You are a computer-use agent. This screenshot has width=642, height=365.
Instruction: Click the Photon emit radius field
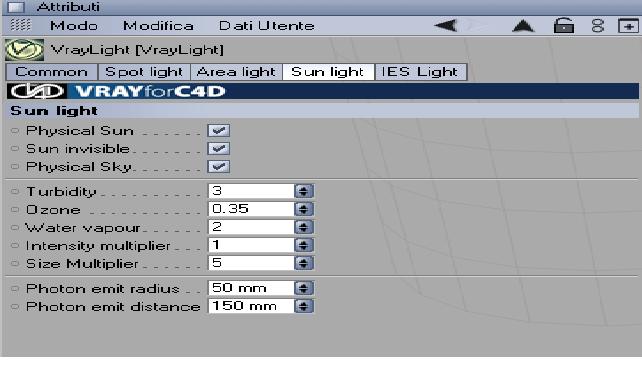251,288
